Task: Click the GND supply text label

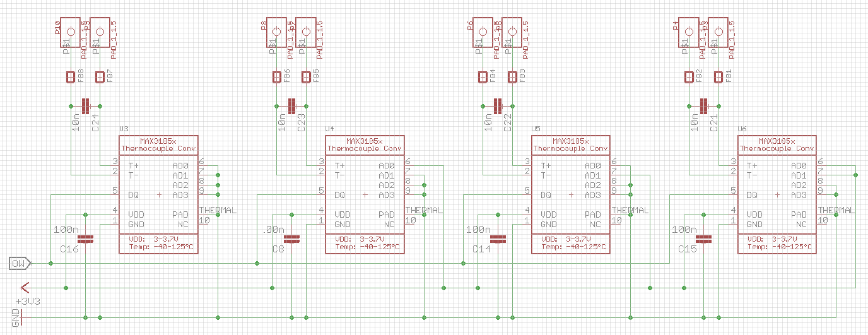Action: pos(15,317)
